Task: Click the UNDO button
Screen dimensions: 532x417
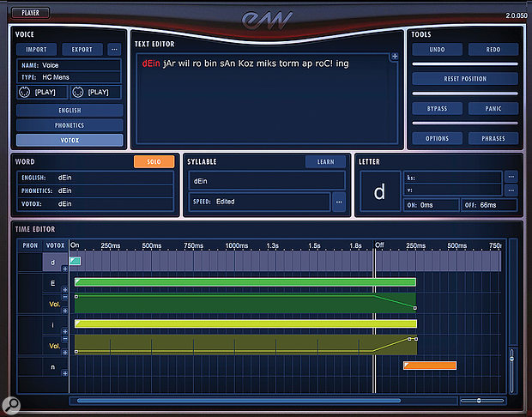Action: click(x=436, y=50)
